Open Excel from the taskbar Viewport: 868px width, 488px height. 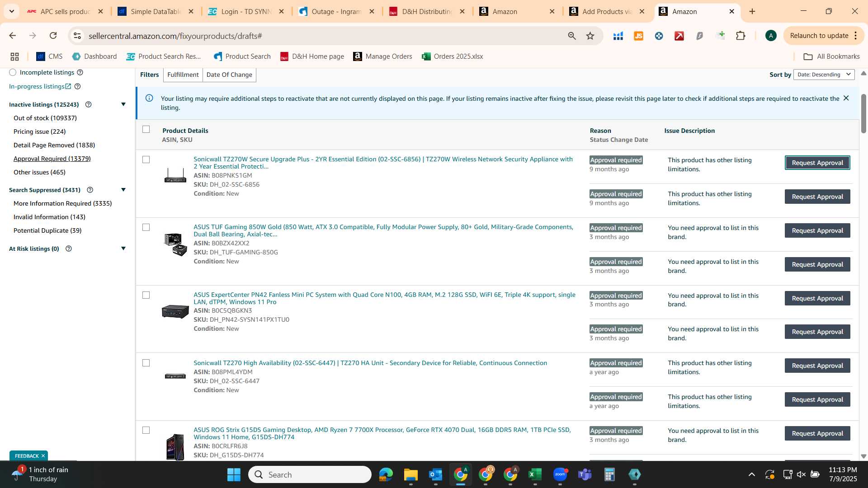click(535, 474)
